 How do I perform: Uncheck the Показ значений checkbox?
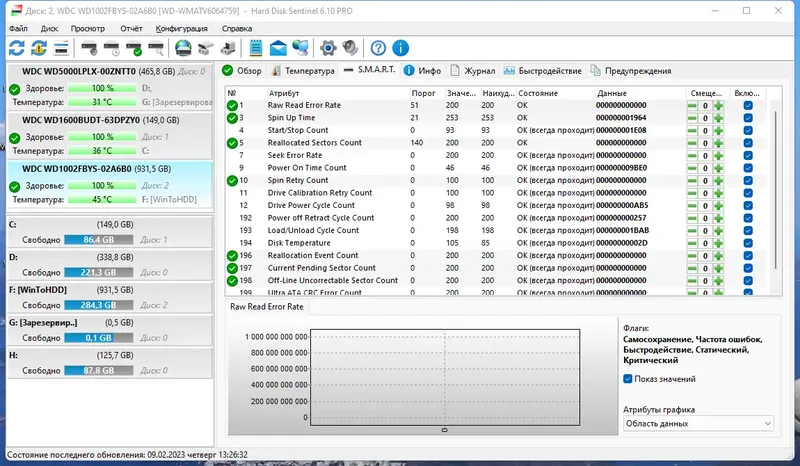tap(628, 379)
